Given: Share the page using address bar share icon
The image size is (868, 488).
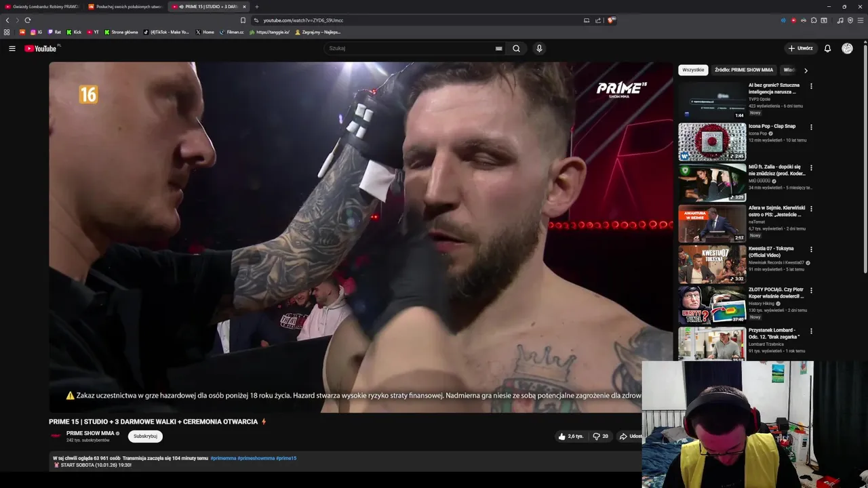Looking at the screenshot, I should [598, 20].
